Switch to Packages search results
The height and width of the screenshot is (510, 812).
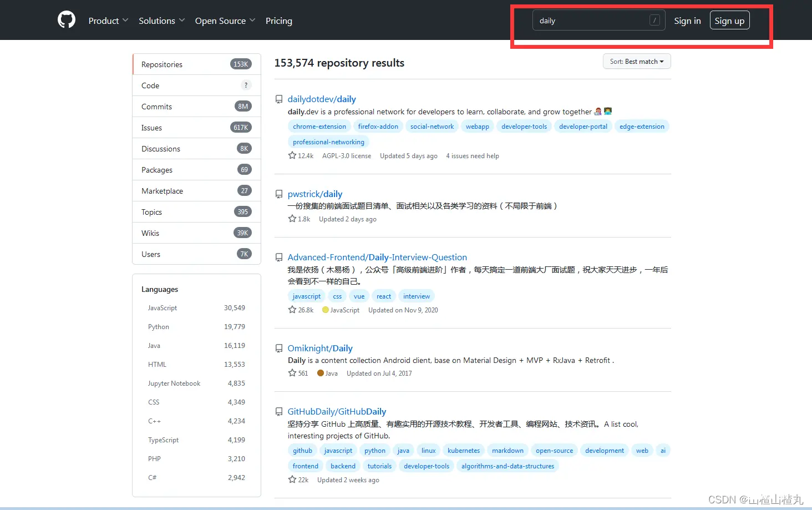tap(197, 170)
